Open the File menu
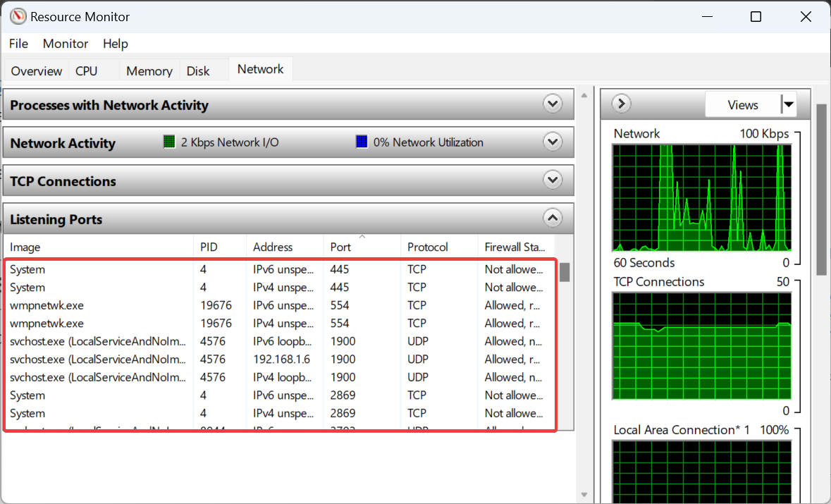The height and width of the screenshot is (504, 831). pos(18,44)
